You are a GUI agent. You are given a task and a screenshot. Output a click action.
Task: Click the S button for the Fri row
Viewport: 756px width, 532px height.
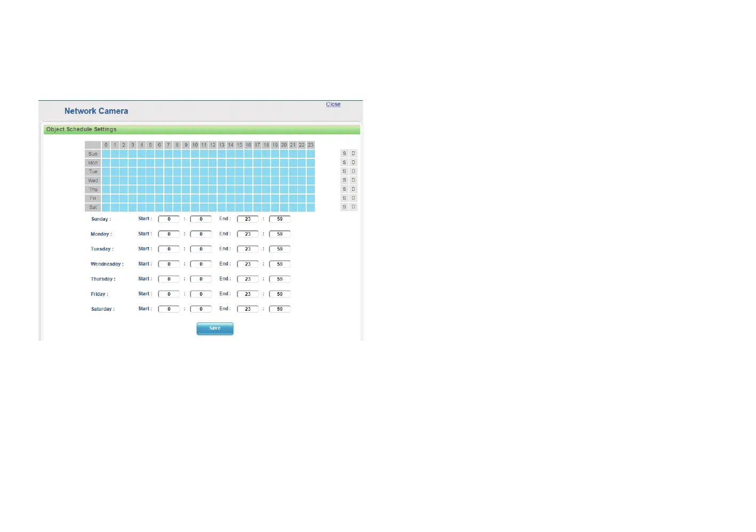344,198
